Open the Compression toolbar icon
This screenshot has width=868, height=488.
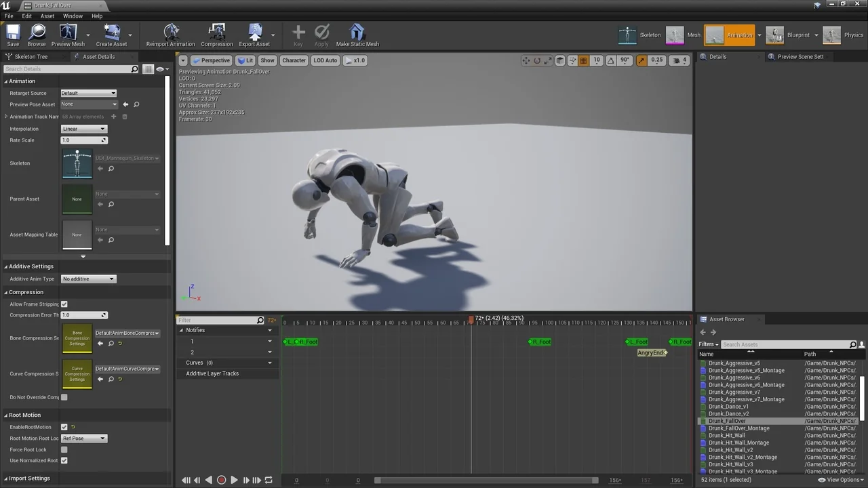tap(216, 35)
